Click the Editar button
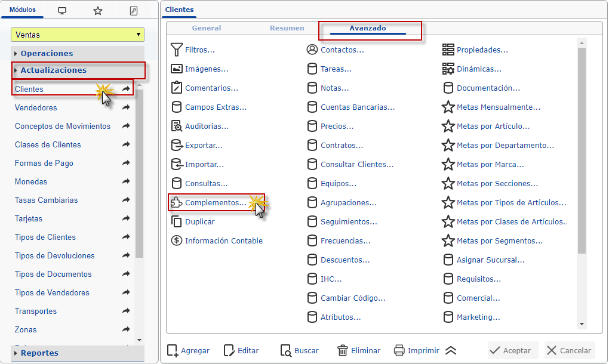Image resolution: width=609 pixels, height=364 pixels. pos(241,350)
